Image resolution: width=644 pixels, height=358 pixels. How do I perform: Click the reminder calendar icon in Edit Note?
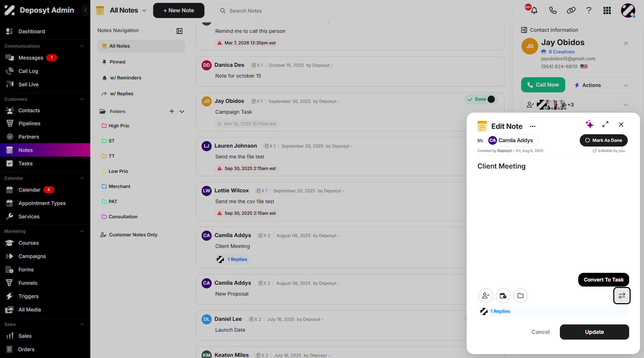[x=503, y=296]
